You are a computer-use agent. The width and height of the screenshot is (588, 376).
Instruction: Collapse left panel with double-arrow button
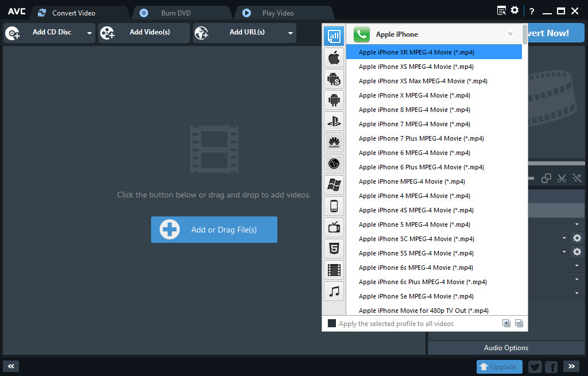pyautogui.click(x=11, y=366)
